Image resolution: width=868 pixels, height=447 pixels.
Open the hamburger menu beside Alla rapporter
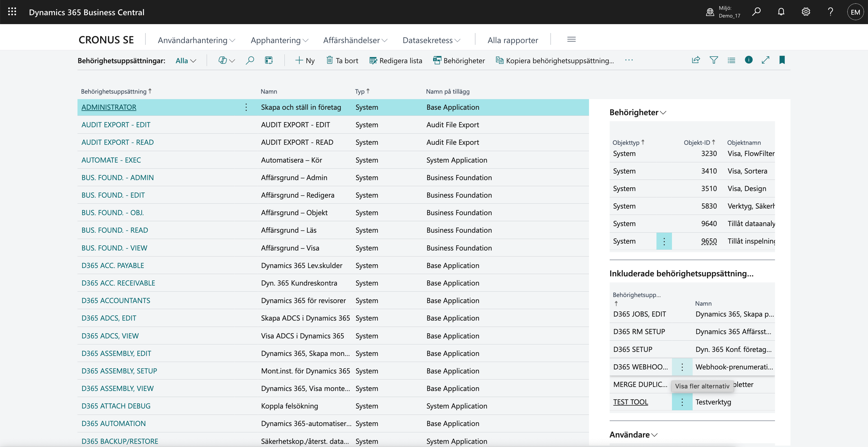tap(571, 39)
